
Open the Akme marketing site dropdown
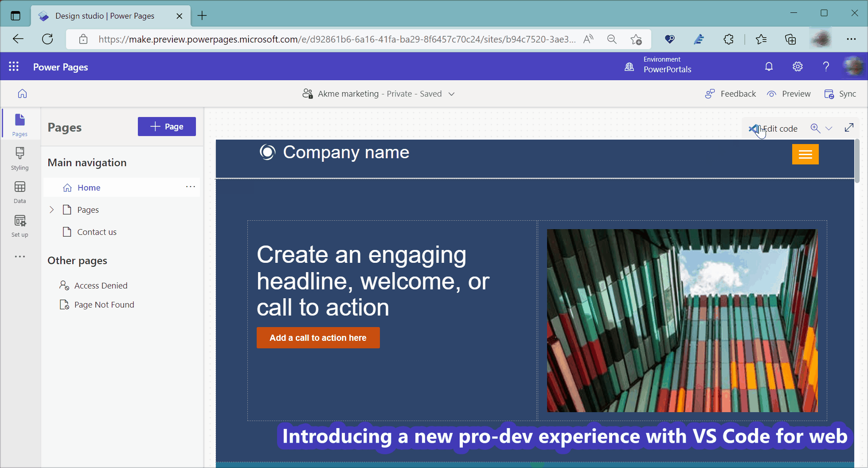point(452,94)
